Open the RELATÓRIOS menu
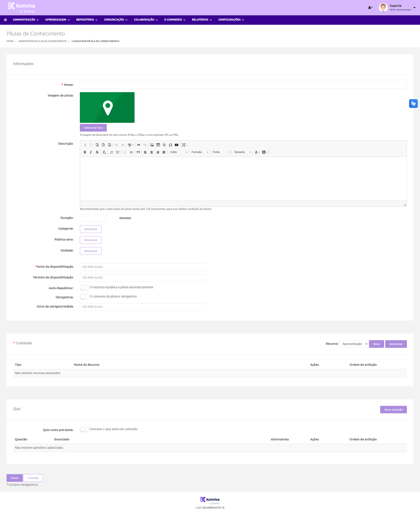Image resolution: width=420 pixels, height=512 pixels. (201, 20)
